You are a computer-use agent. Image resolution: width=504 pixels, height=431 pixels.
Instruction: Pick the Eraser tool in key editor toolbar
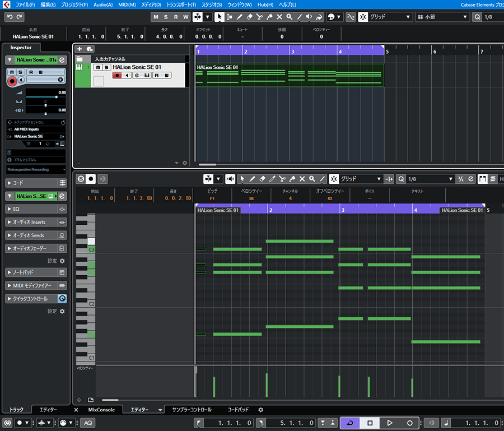pyautogui.click(x=262, y=179)
